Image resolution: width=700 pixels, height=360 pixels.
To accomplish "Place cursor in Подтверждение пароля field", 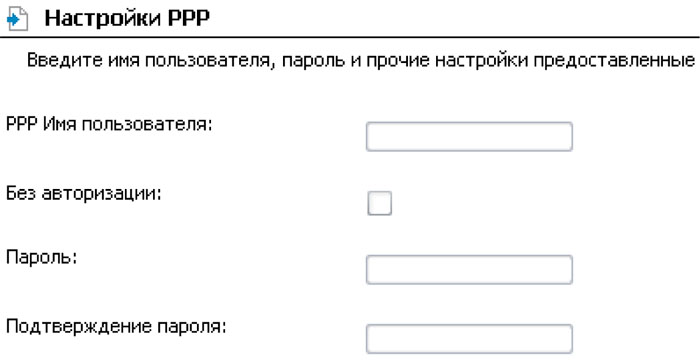I will [x=469, y=339].
